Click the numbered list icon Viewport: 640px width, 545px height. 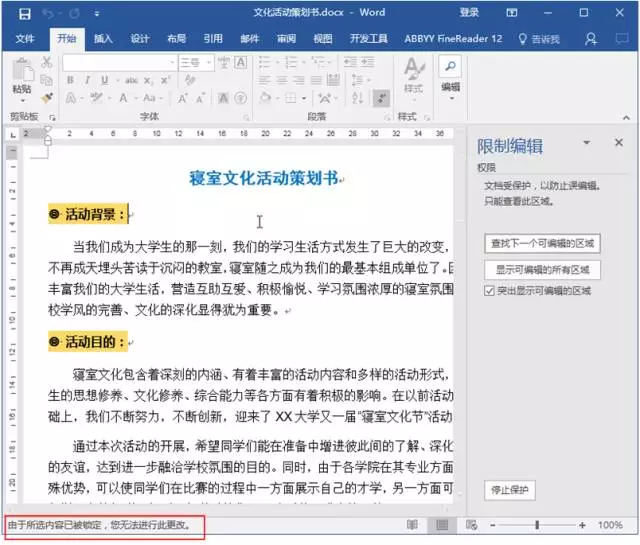[291, 62]
